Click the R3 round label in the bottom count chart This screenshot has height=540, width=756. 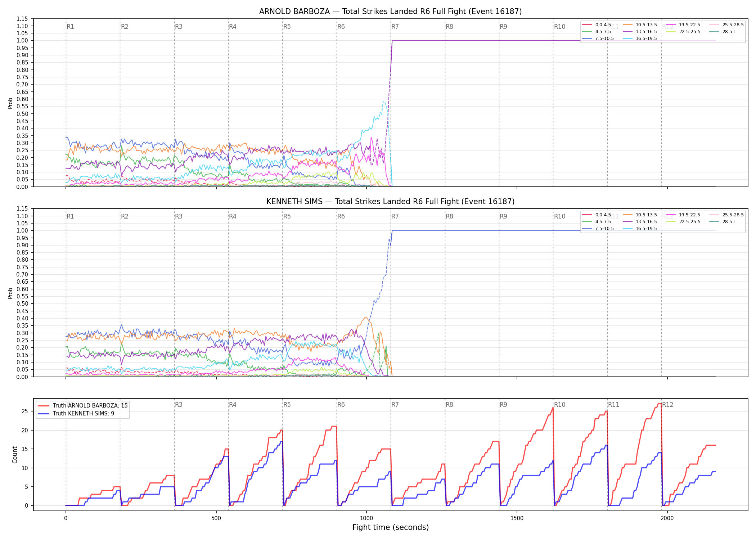[x=179, y=405]
